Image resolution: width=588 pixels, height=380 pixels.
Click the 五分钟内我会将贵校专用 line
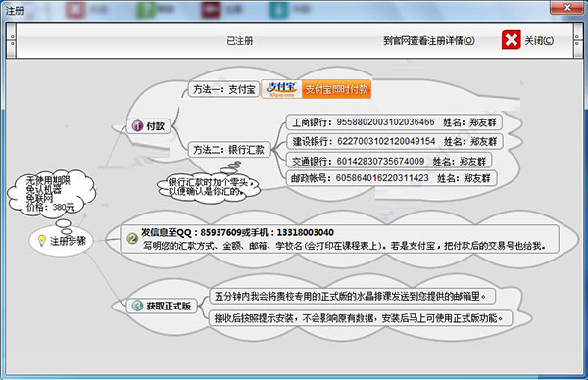click(350, 297)
